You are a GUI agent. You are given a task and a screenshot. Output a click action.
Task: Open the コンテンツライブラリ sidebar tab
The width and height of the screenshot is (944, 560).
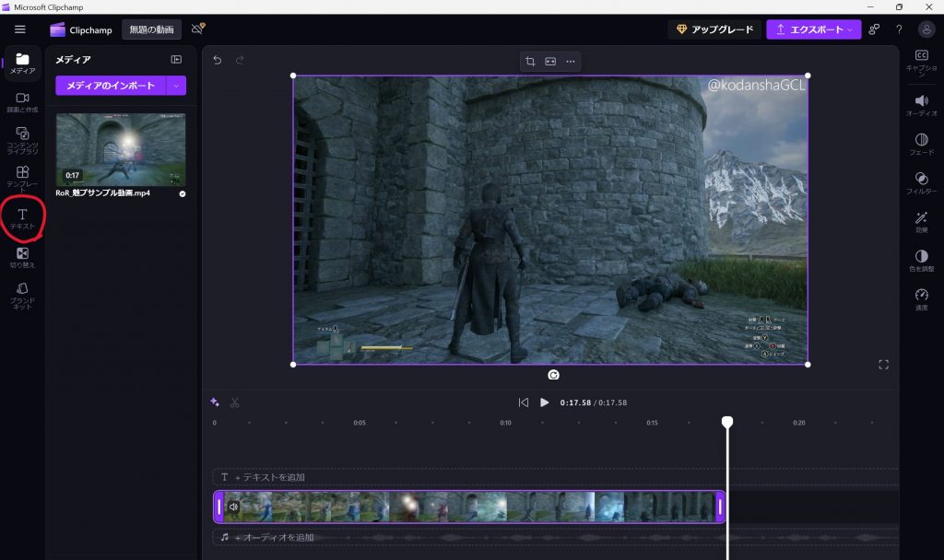pos(22,140)
